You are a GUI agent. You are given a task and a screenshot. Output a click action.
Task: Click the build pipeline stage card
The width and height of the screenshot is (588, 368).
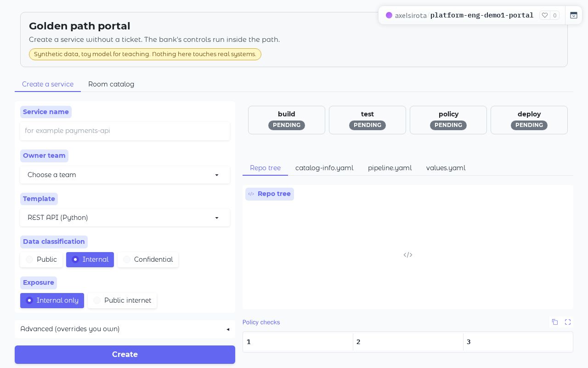pos(287,120)
